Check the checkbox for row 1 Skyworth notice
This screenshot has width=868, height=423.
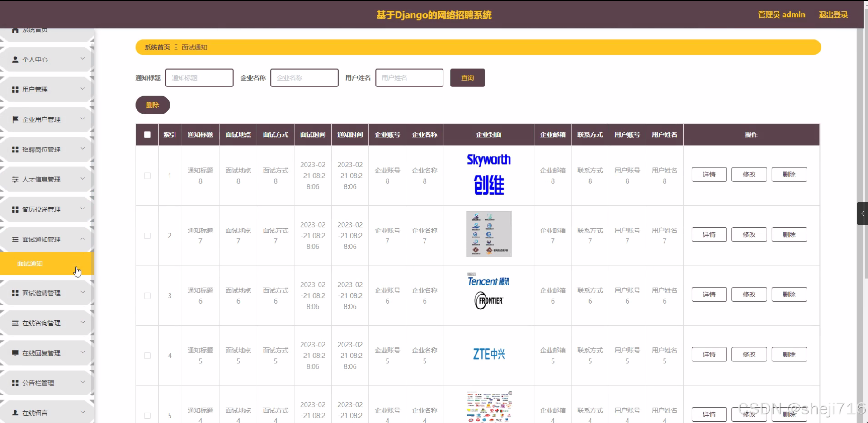tap(146, 176)
